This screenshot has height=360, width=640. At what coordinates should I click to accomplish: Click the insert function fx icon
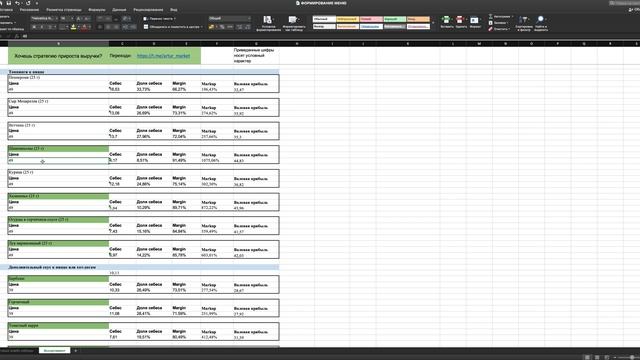click(x=17, y=36)
